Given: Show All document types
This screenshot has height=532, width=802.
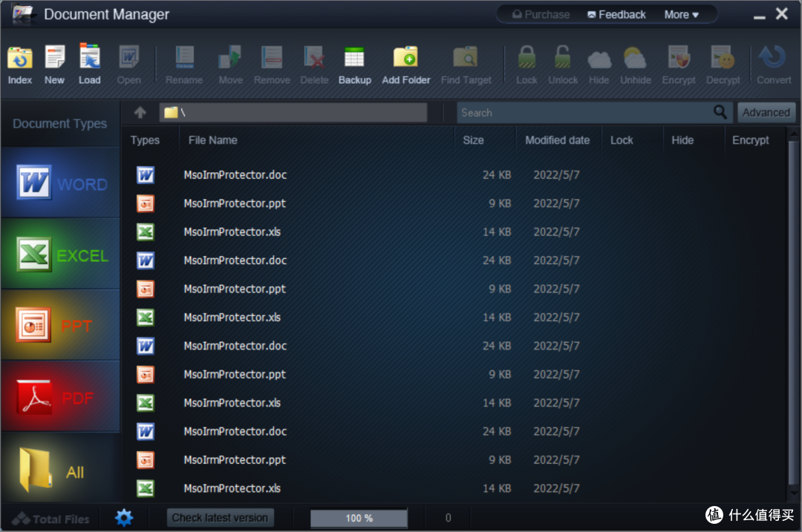Looking at the screenshot, I should click(x=60, y=470).
